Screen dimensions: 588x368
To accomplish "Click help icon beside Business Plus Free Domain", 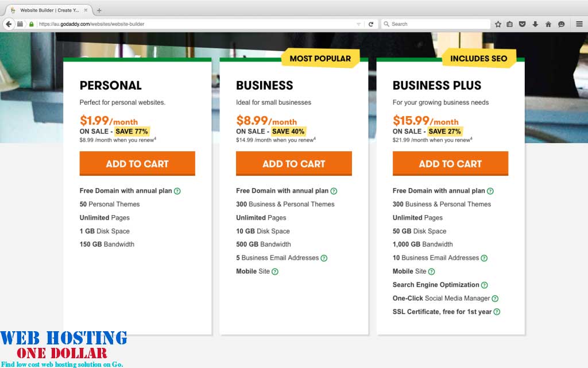I will 490,191.
